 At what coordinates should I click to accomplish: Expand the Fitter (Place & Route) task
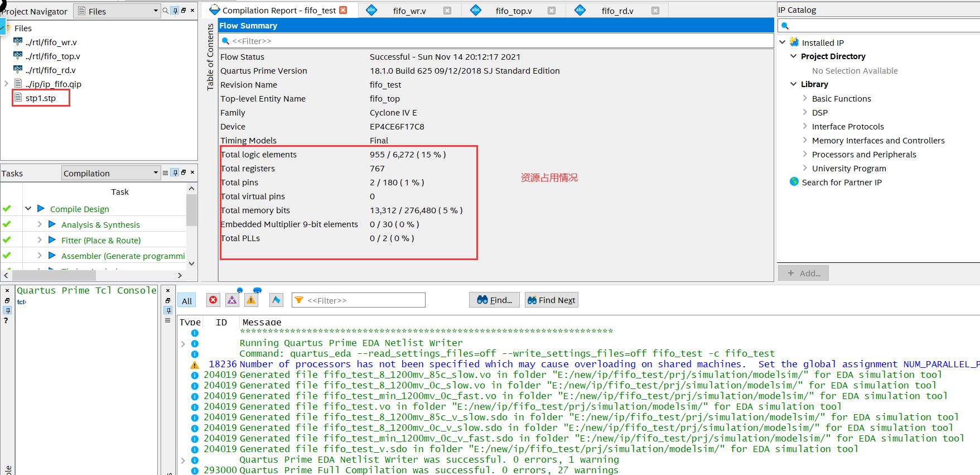pyautogui.click(x=40, y=240)
